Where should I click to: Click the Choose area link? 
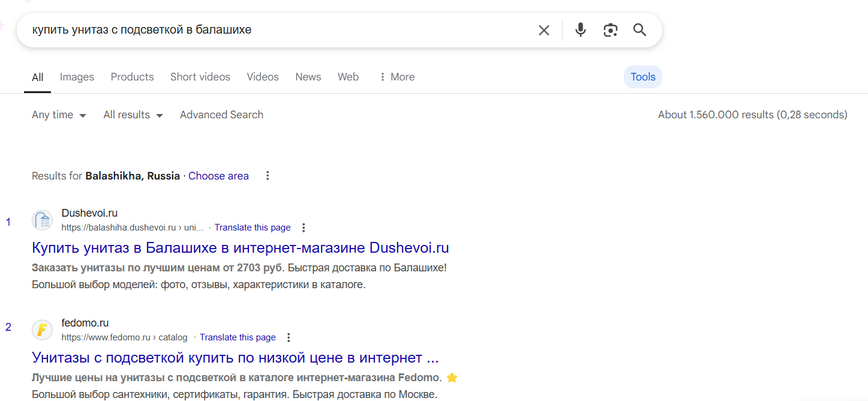[x=218, y=176]
